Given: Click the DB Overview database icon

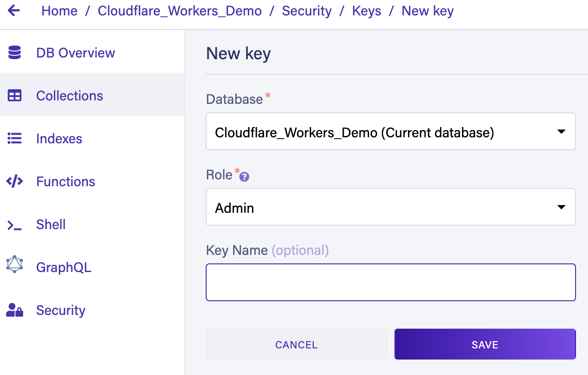Looking at the screenshot, I should click(x=15, y=53).
